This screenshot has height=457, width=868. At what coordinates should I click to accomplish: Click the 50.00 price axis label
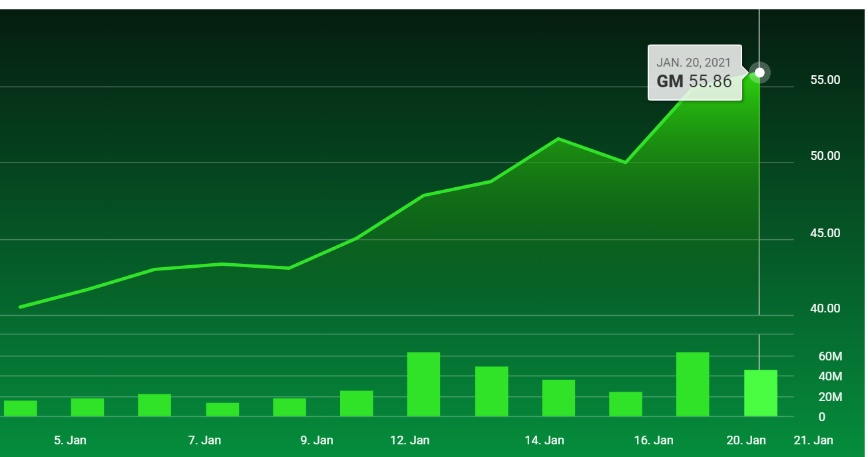tap(825, 156)
